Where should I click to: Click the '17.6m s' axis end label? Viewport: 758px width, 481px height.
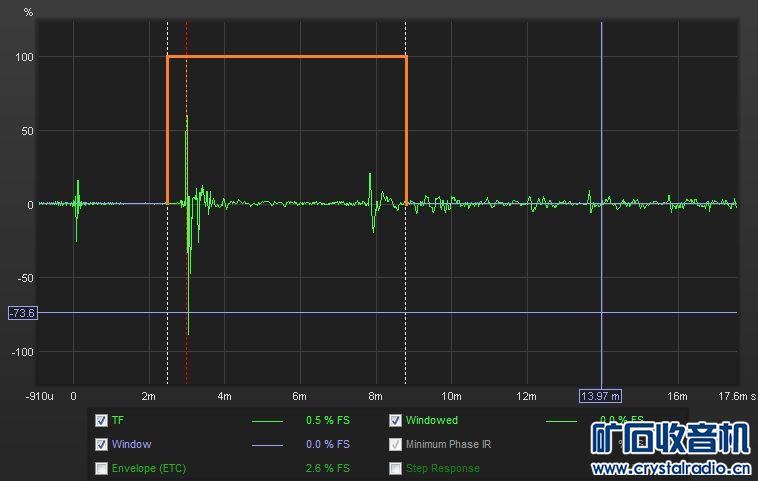tap(737, 396)
